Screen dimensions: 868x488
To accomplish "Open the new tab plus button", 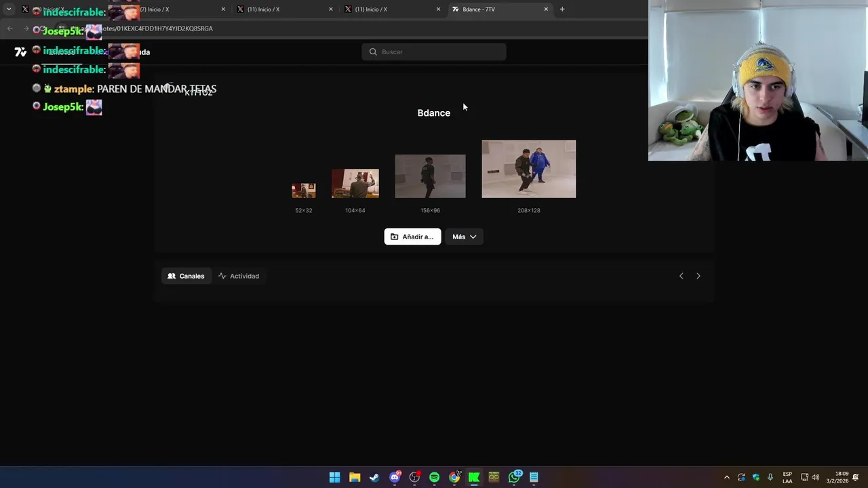I will click(562, 9).
